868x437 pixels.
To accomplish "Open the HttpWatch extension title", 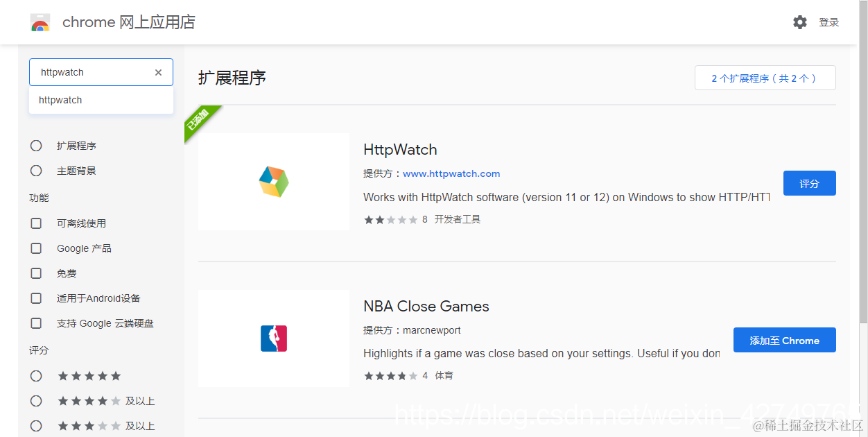I will click(x=400, y=150).
